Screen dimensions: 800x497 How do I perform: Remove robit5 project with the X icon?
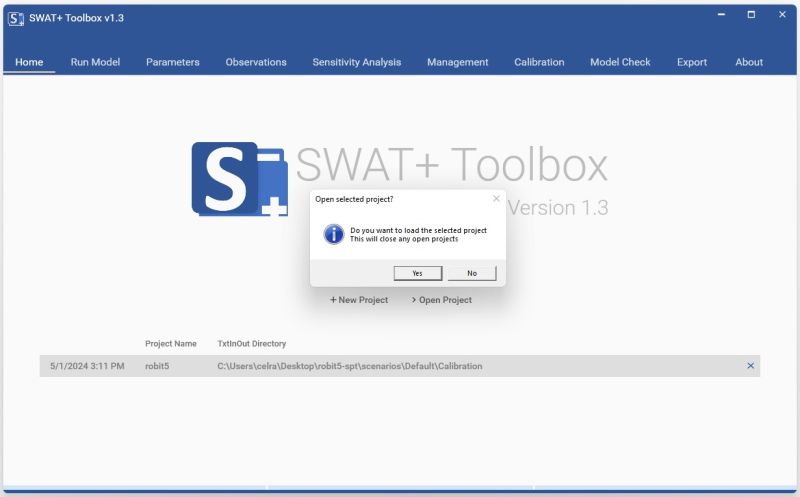click(x=751, y=365)
